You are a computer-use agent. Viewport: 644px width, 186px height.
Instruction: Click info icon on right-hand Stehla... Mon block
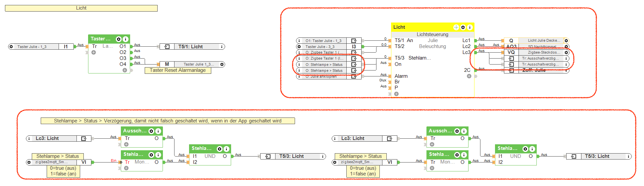464,155
